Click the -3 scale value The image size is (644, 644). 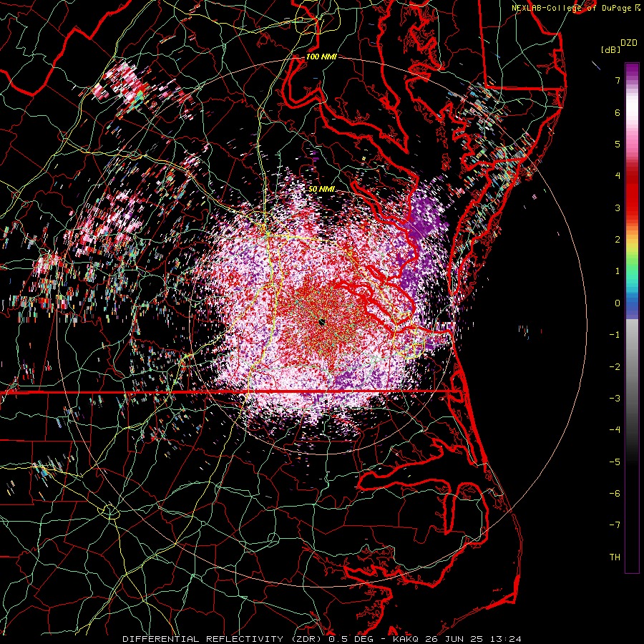point(615,399)
